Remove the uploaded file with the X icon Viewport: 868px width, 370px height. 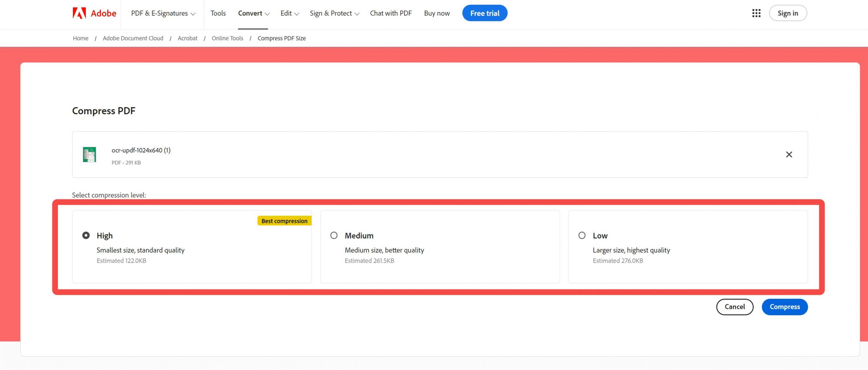[x=789, y=154]
